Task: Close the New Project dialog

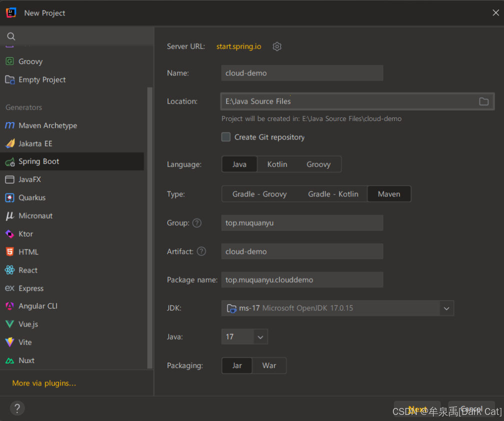Action: click(x=495, y=12)
